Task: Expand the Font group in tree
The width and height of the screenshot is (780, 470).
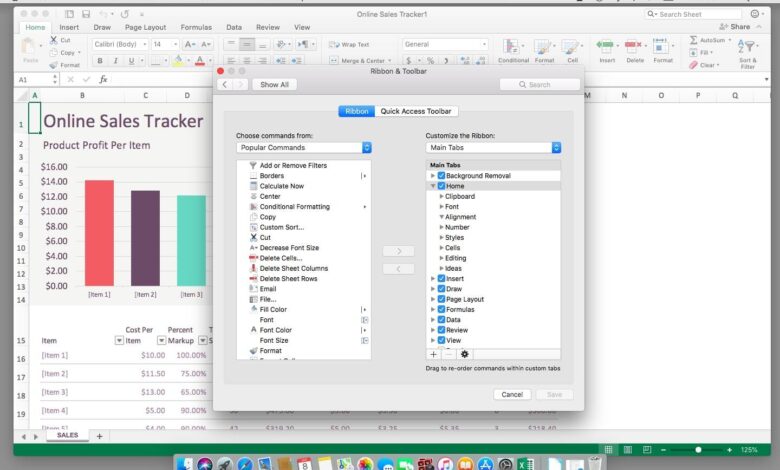Action: (x=441, y=207)
